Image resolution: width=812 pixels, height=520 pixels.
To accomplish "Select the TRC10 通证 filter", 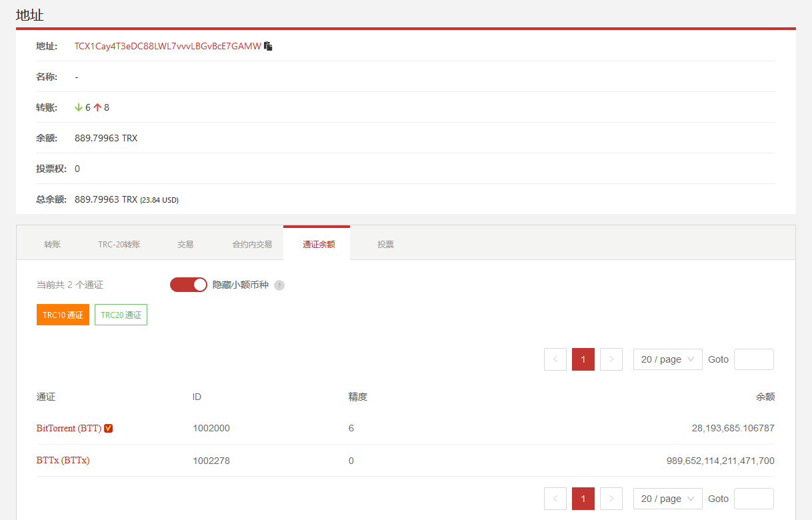I will pyautogui.click(x=63, y=315).
